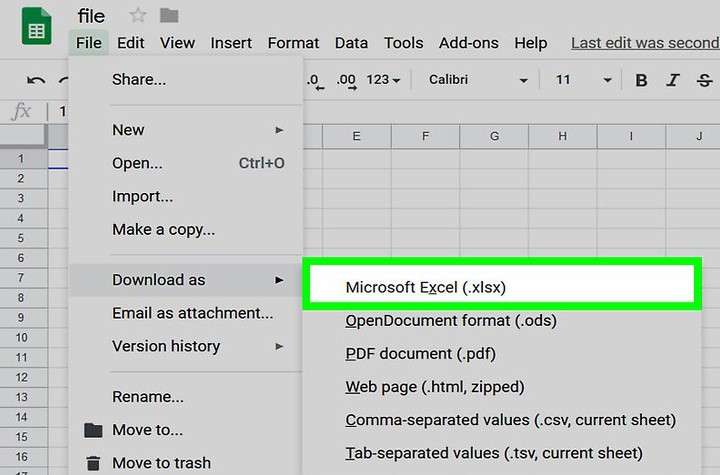The width and height of the screenshot is (720, 475).
Task: Select Move to trash
Action: [x=186, y=463]
